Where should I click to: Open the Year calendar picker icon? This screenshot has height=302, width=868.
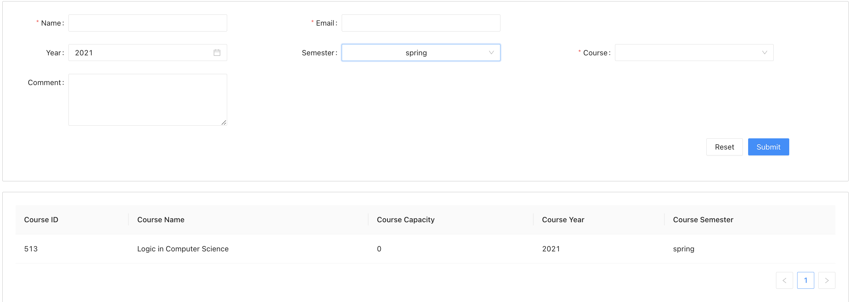pyautogui.click(x=217, y=52)
